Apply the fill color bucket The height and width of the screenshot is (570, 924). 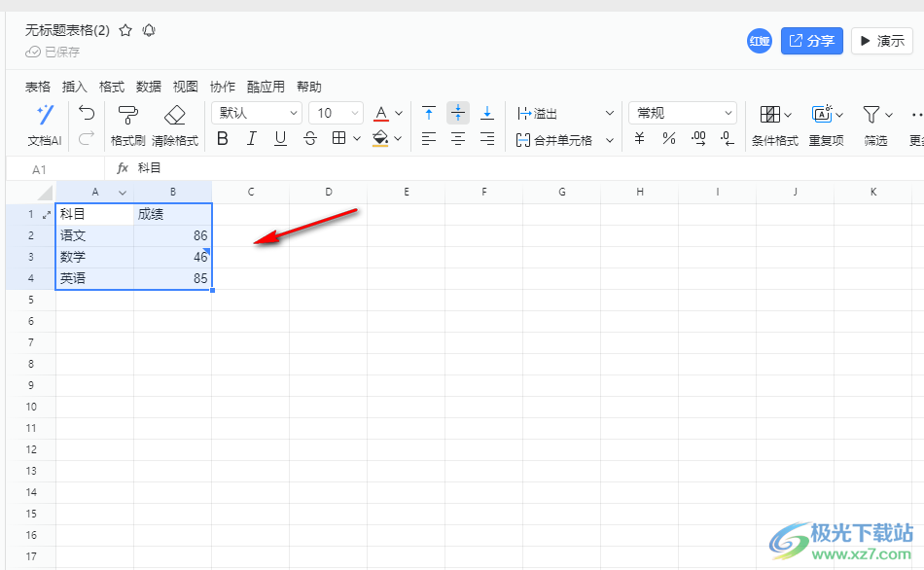[x=380, y=138]
